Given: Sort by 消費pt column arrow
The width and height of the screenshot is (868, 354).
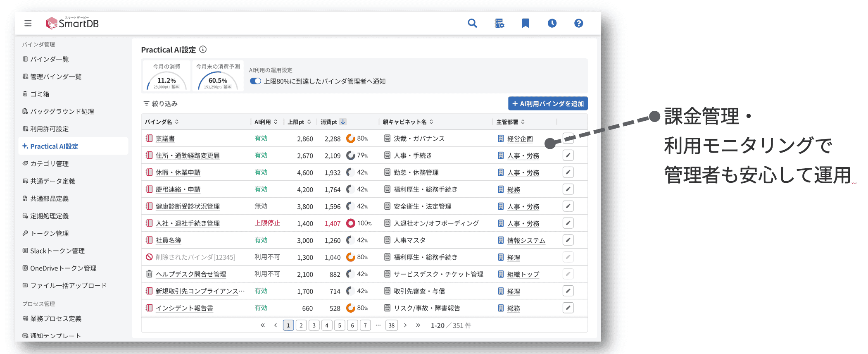Looking at the screenshot, I should click(343, 122).
